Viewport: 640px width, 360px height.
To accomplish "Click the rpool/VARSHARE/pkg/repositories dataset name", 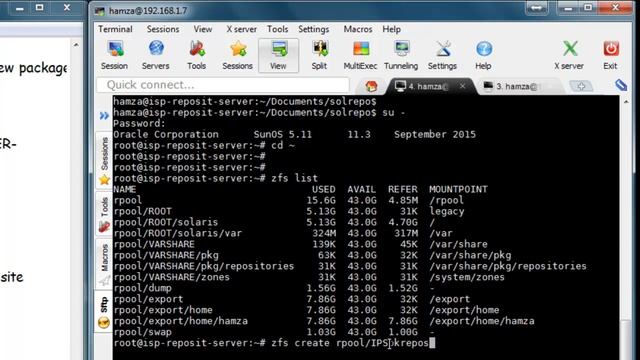I will [204, 266].
